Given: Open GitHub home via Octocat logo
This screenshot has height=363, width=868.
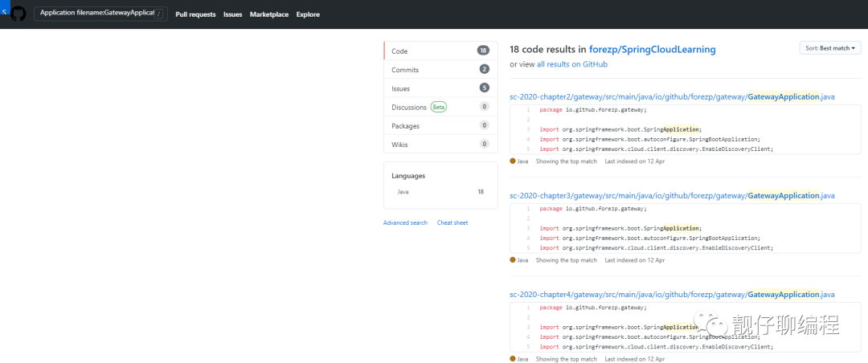Looking at the screenshot, I should 18,14.
